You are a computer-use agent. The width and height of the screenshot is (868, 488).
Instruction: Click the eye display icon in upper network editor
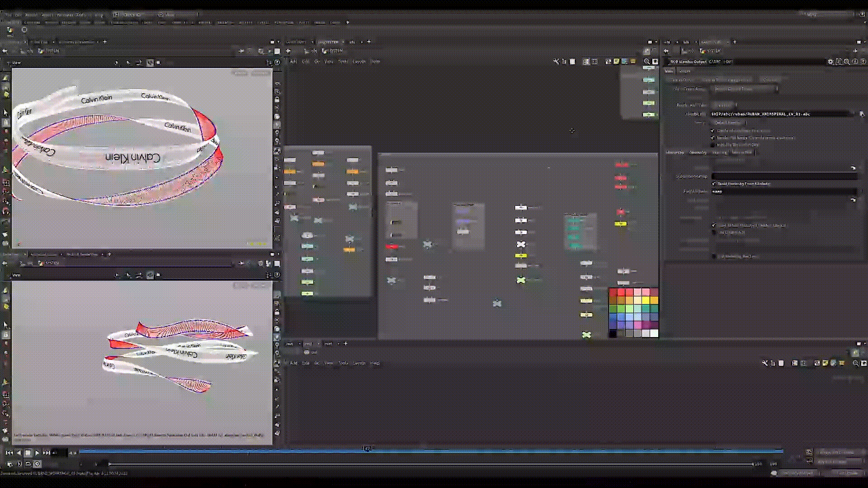(x=655, y=61)
